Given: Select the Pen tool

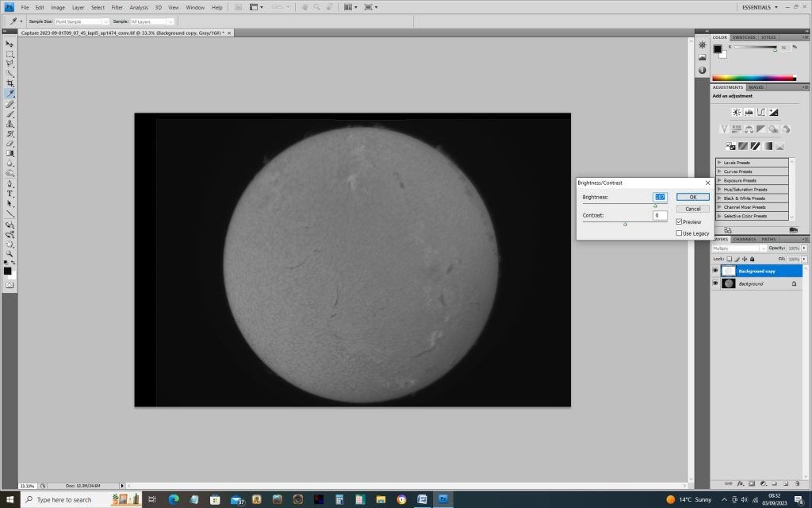Looking at the screenshot, I should tap(10, 184).
